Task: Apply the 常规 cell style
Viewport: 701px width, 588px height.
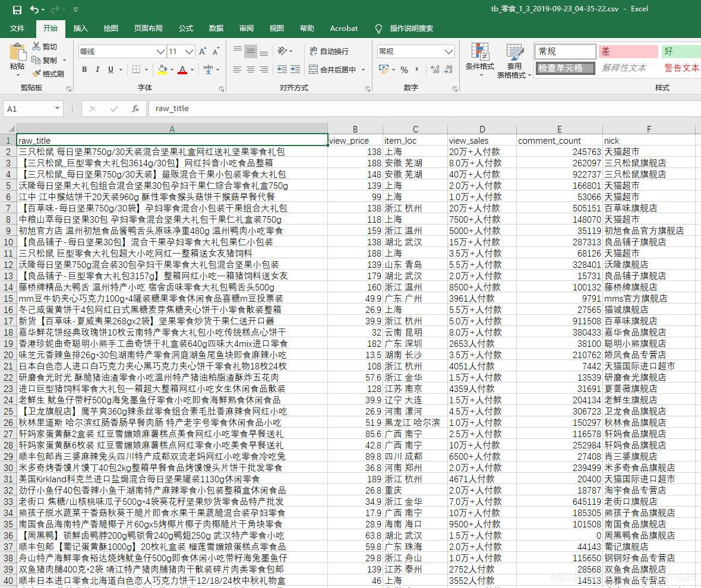Action: coord(566,52)
